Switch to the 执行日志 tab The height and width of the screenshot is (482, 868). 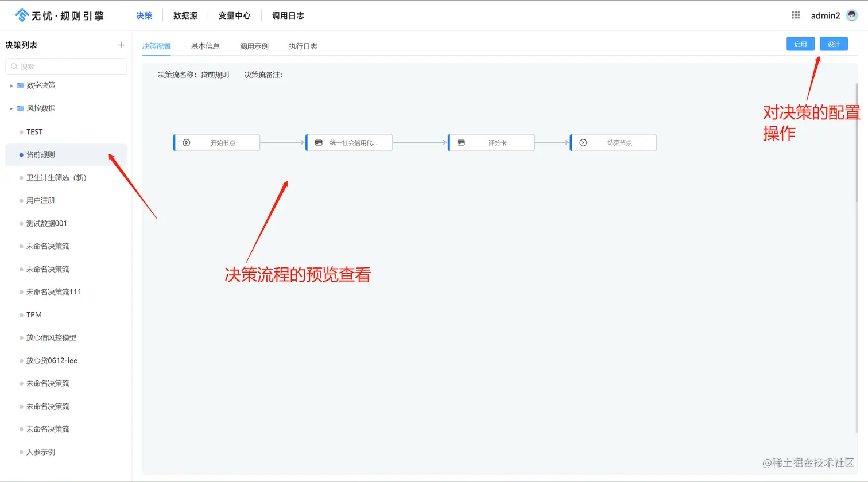click(x=303, y=46)
